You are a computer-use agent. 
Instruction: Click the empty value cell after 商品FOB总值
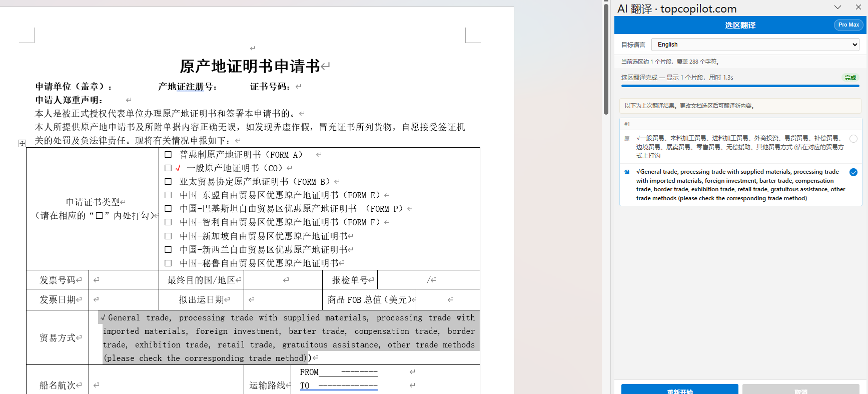[448, 299]
